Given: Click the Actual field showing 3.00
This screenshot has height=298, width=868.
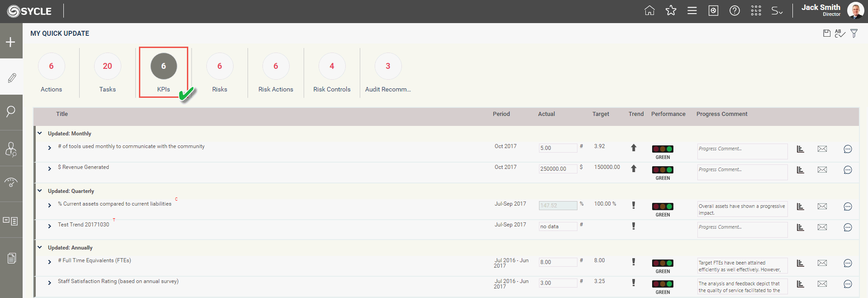Looking at the screenshot, I should point(558,283).
